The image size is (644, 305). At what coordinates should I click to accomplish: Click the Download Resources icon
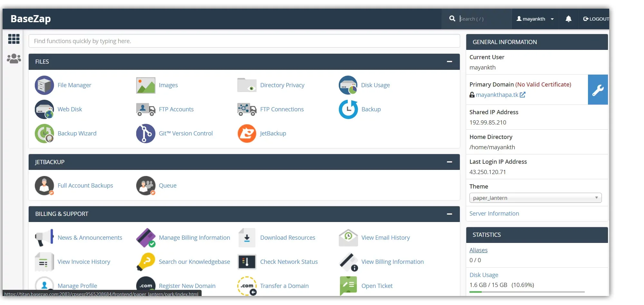tap(247, 238)
